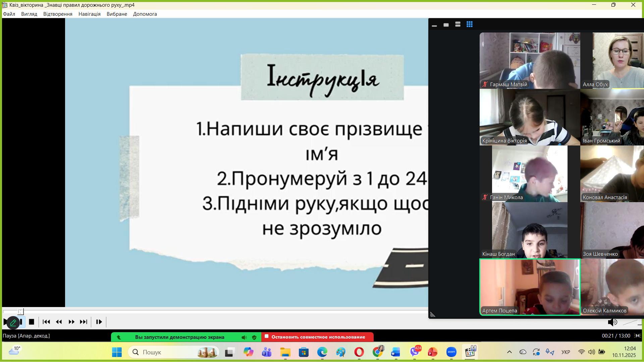Expand the hidden system tray icons chevron
This screenshot has height=362, width=644.
coord(509,352)
